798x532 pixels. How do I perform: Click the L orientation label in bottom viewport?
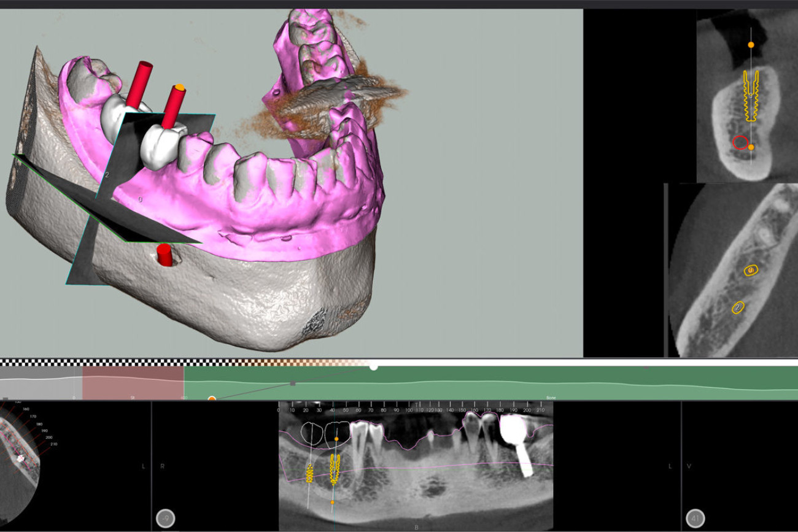point(142,466)
